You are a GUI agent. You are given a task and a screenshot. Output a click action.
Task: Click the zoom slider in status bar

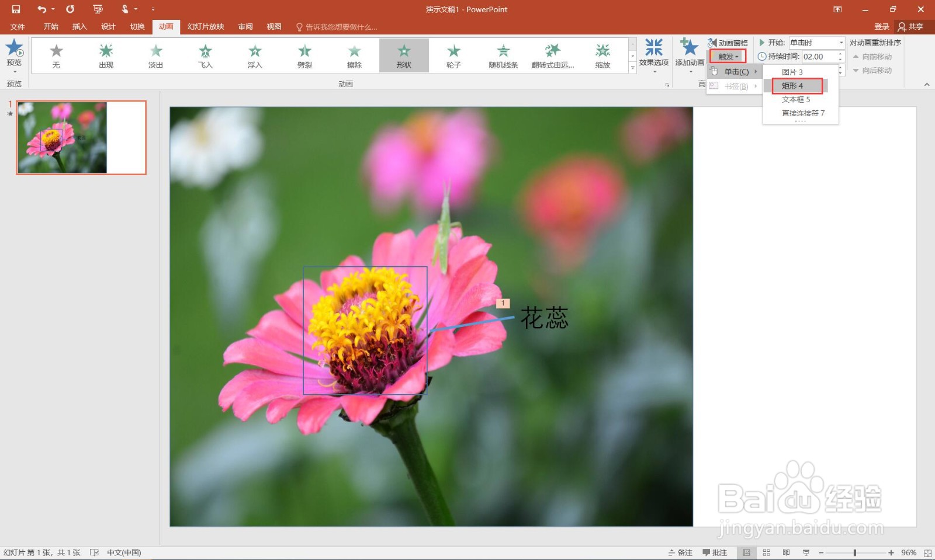click(856, 552)
